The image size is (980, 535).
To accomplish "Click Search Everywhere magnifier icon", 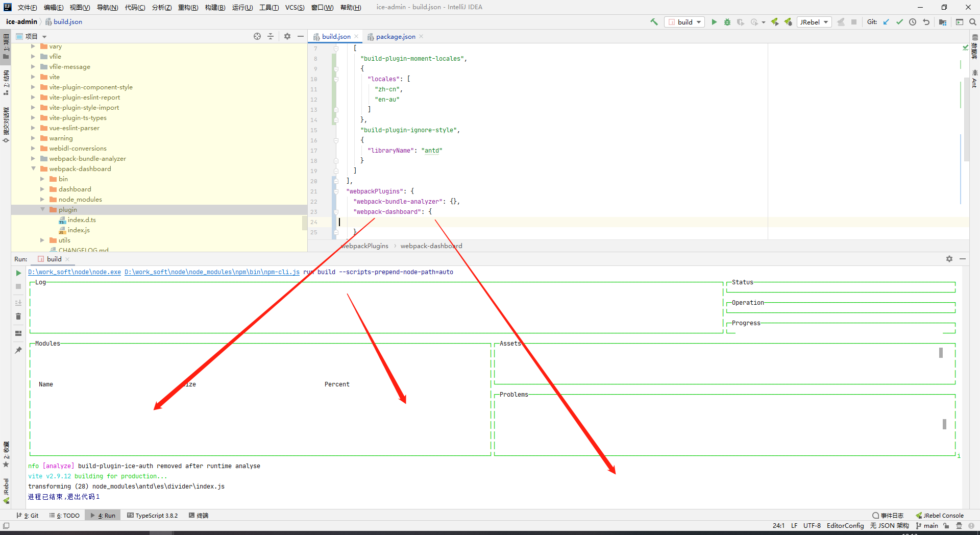I will [973, 22].
